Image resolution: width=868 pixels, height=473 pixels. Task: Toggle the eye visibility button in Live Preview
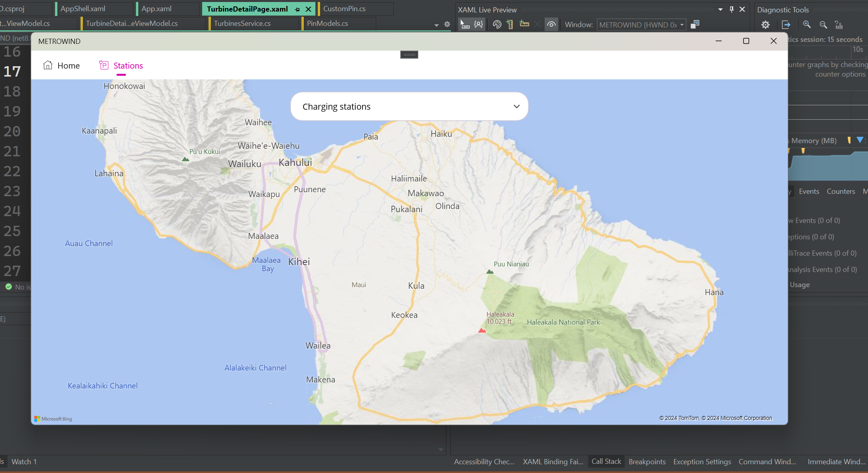(551, 25)
